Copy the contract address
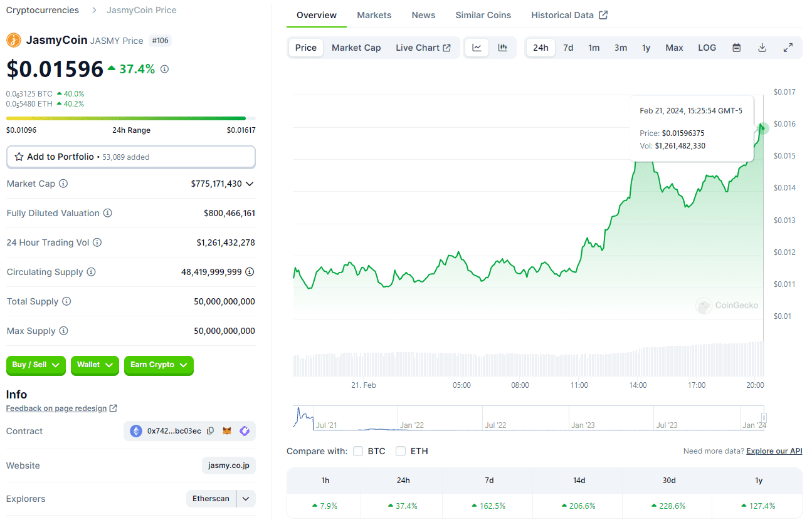Viewport: 812px width, 520px height. [x=210, y=431]
